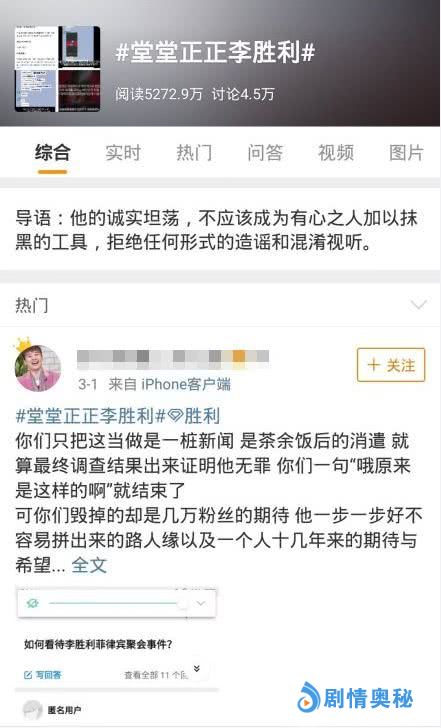Open the diamond 胜利 super-topic link
This screenshot has width=441, height=728.
194,416
